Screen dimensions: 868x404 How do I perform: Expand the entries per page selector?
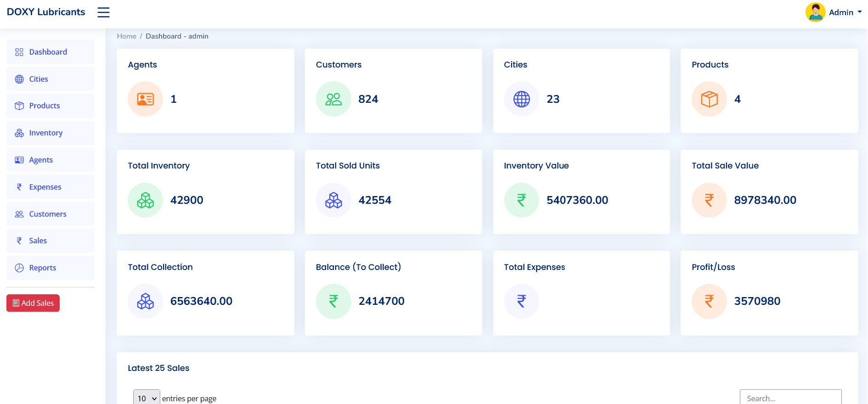point(147,398)
